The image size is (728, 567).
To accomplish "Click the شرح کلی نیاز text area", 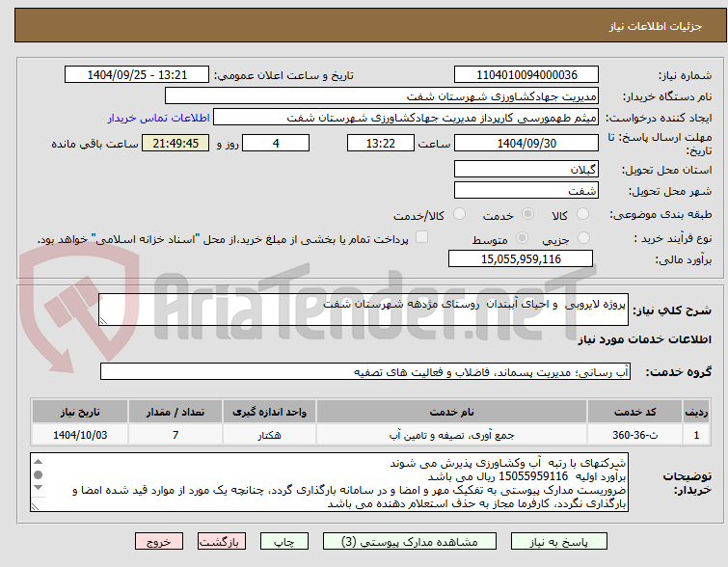I will point(364,310).
